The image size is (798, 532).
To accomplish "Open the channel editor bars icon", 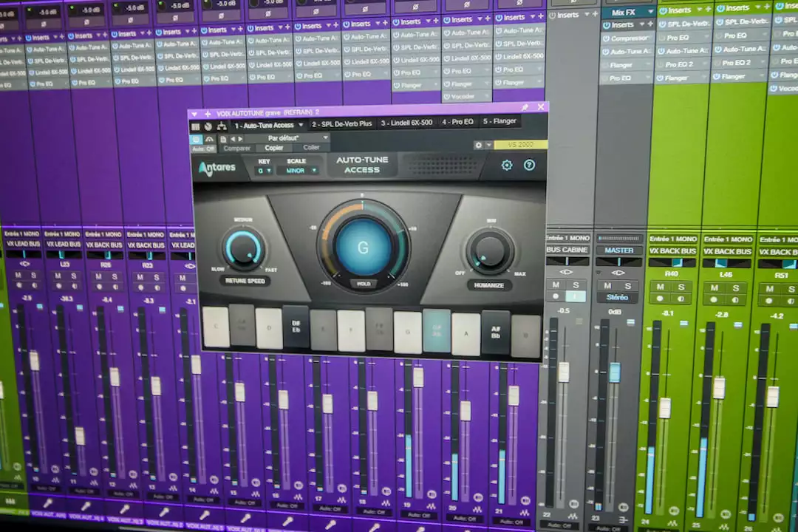I will click(x=195, y=126).
